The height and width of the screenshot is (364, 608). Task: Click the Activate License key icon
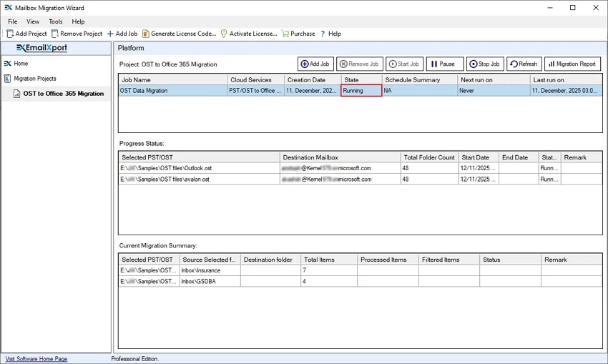coord(224,34)
